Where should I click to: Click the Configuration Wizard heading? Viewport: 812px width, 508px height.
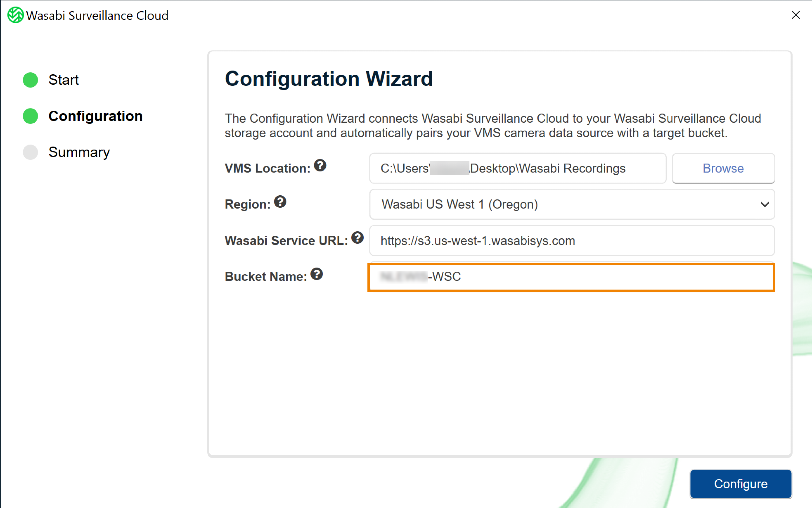coord(329,79)
